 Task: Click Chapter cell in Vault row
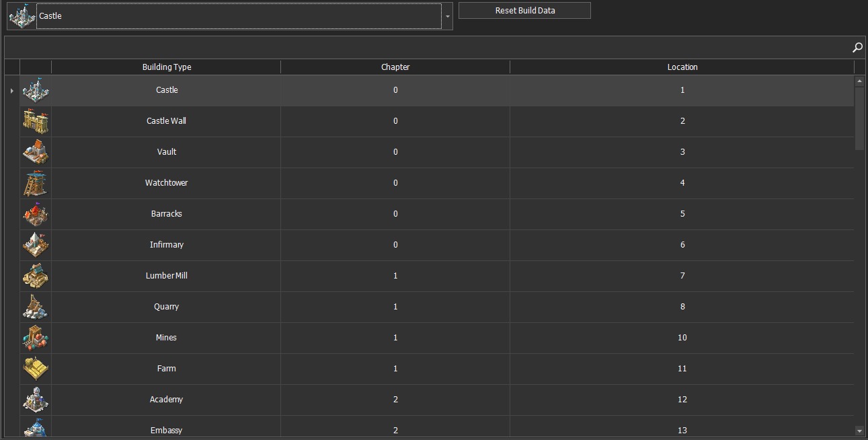[395, 152]
